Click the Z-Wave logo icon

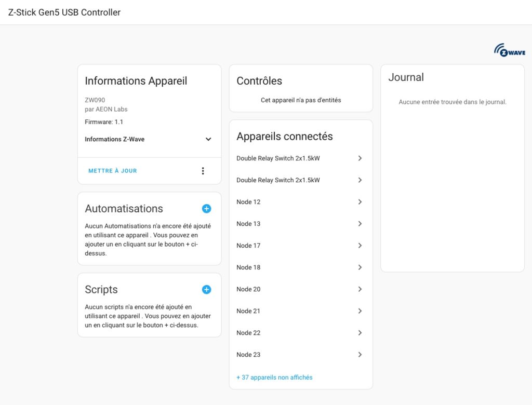click(510, 50)
